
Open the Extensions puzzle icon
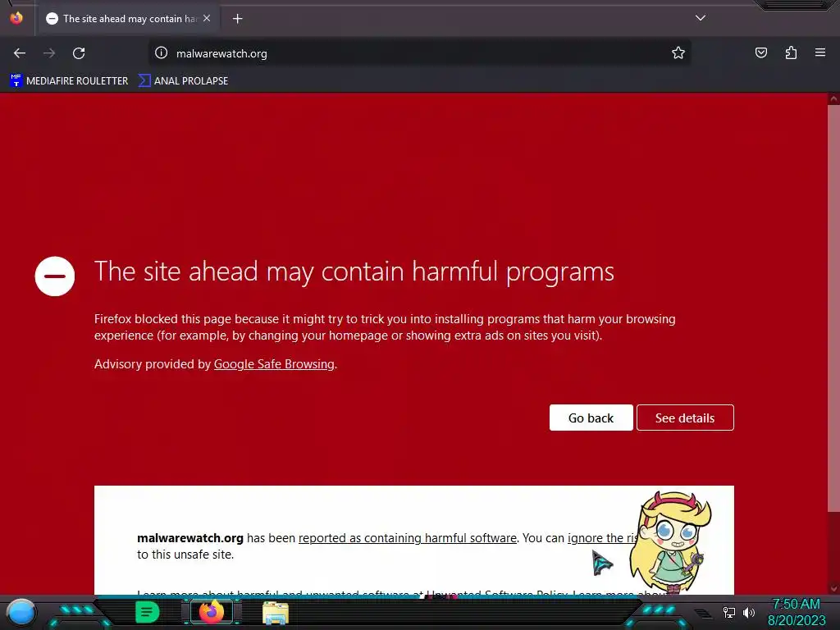tap(791, 52)
